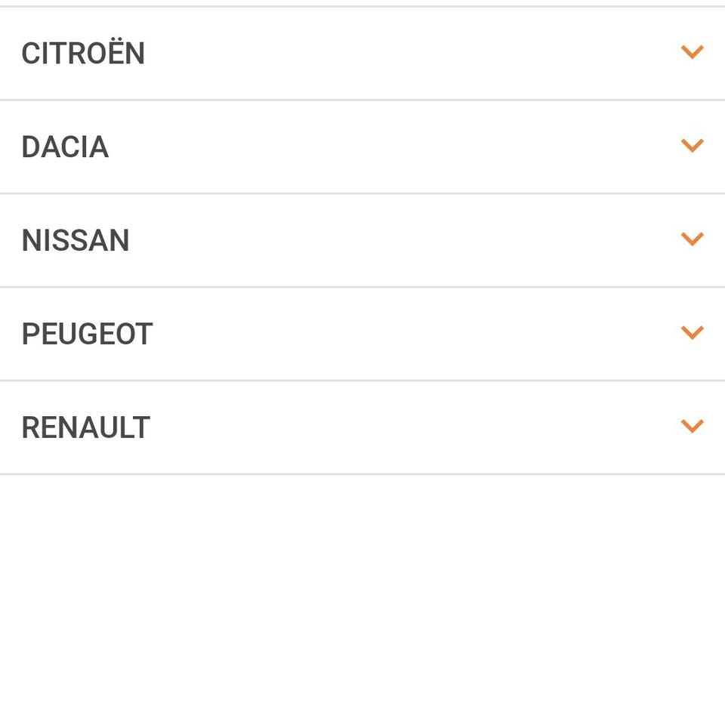Tap the DACIA brand name
725x728 pixels.
click(65, 147)
